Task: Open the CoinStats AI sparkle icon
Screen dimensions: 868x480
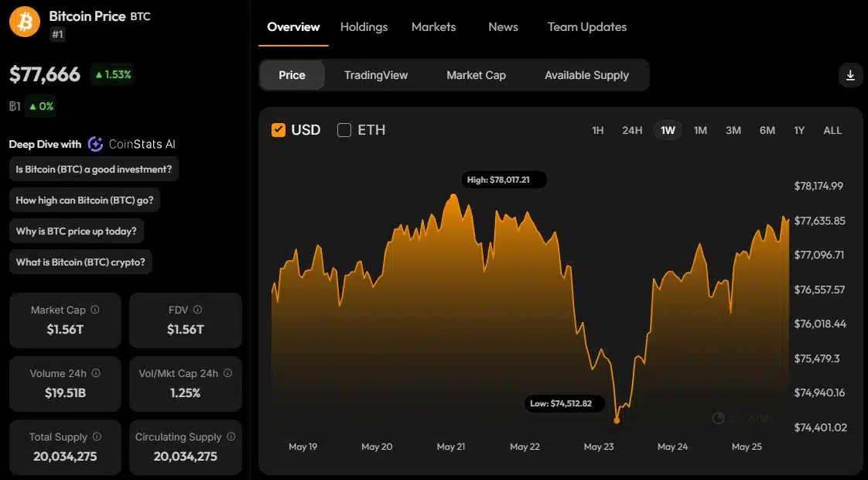Action: point(95,144)
